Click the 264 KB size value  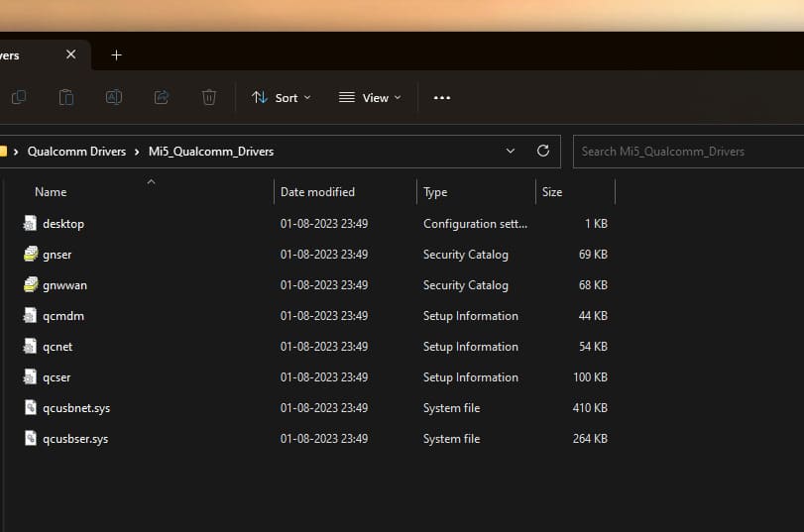[x=590, y=438]
